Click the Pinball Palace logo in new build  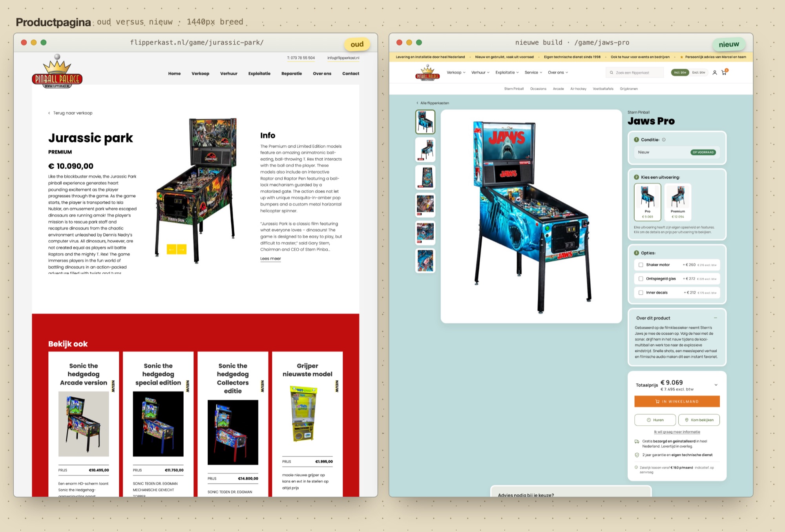(427, 73)
